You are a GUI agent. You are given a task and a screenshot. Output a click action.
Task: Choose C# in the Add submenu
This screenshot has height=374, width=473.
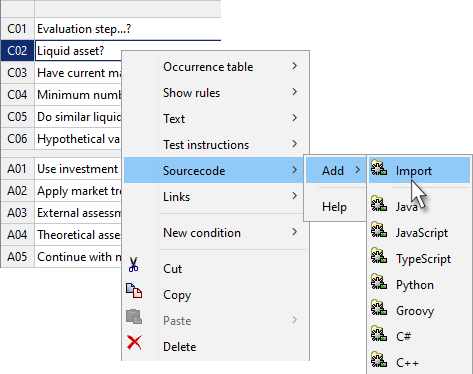coord(419,336)
